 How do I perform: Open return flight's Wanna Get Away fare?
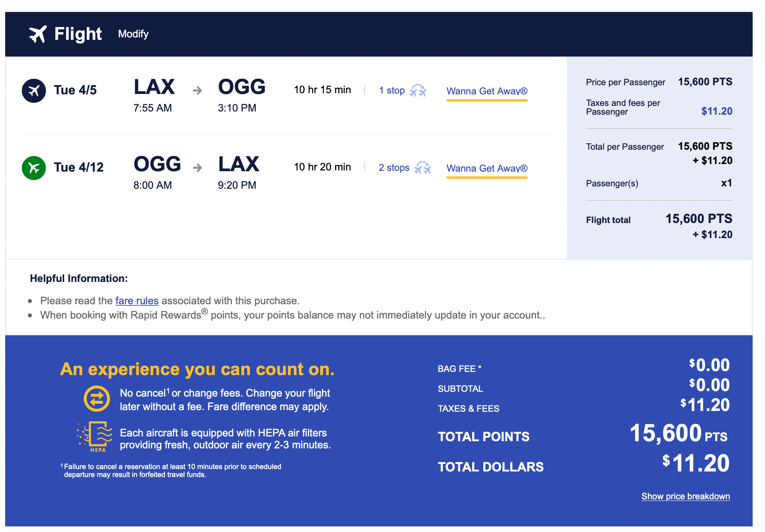[x=486, y=168]
